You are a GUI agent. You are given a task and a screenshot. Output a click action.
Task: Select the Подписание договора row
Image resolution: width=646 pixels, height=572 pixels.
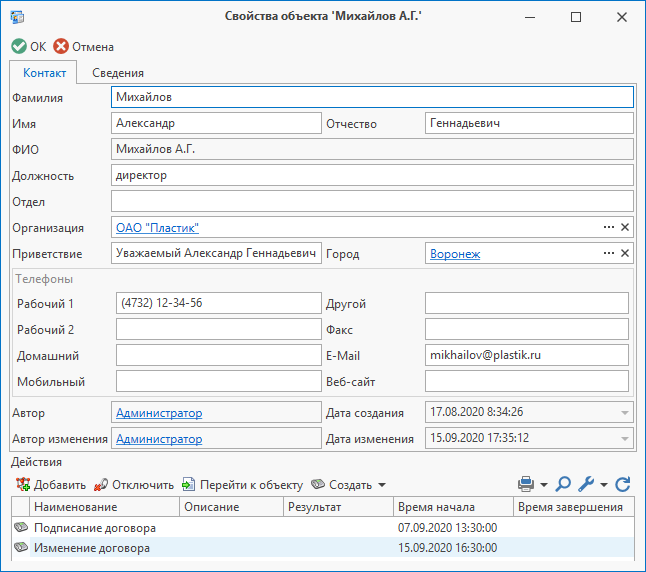[323, 527]
